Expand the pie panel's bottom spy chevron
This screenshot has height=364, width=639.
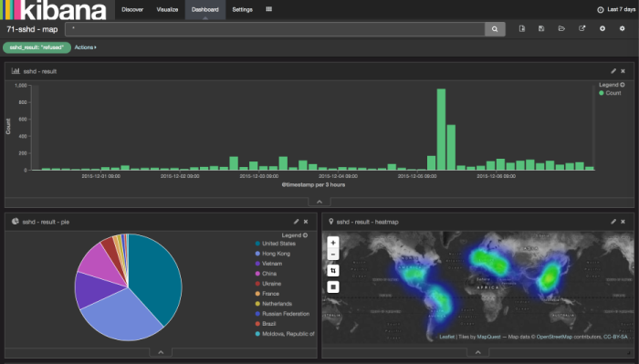[x=161, y=352]
